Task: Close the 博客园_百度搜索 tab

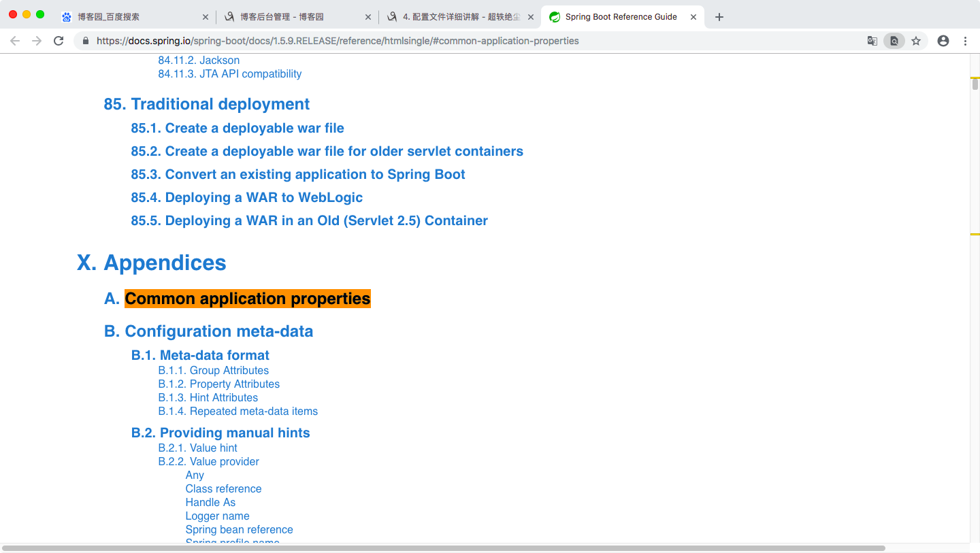Action: point(206,17)
